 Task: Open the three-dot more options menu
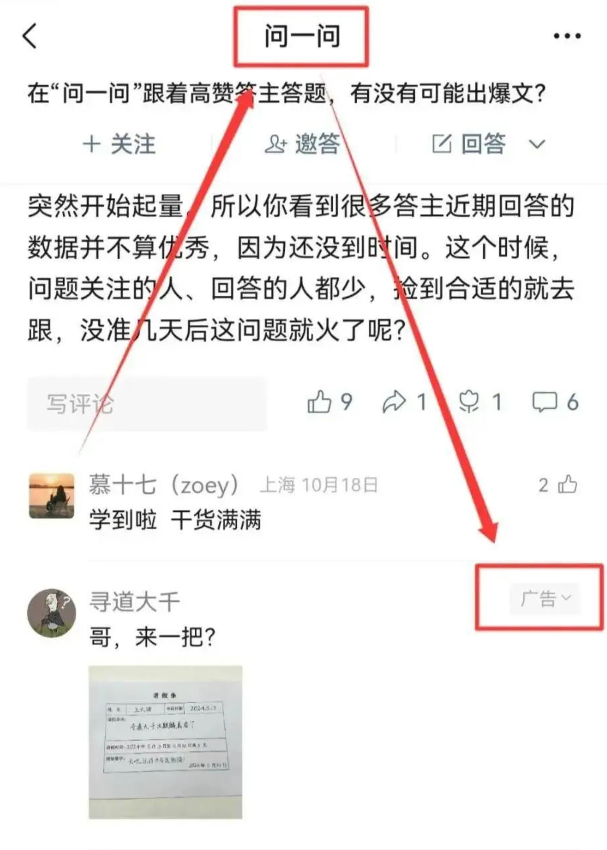click(567, 36)
